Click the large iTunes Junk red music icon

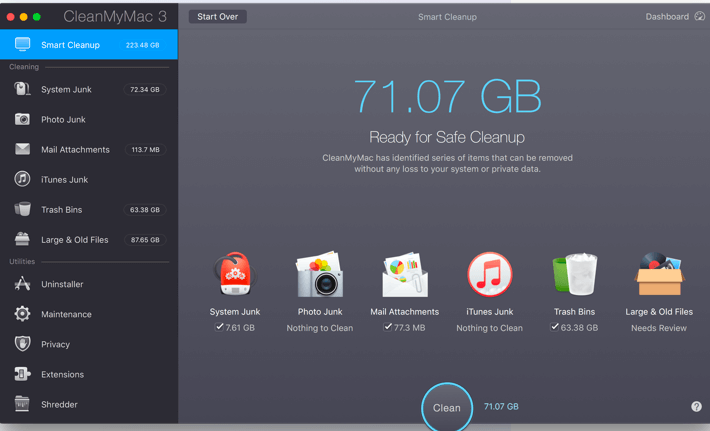(x=489, y=274)
